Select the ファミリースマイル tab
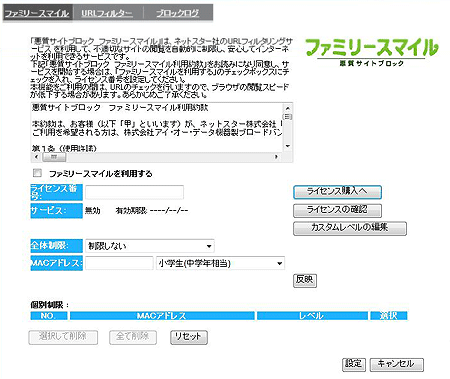 click(37, 13)
